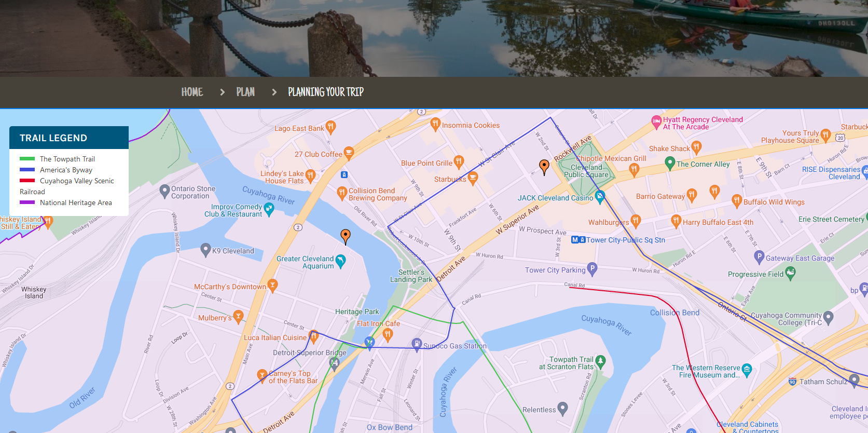Select the 27 Club Coffee cafe pin
The height and width of the screenshot is (433, 868).
point(349,153)
